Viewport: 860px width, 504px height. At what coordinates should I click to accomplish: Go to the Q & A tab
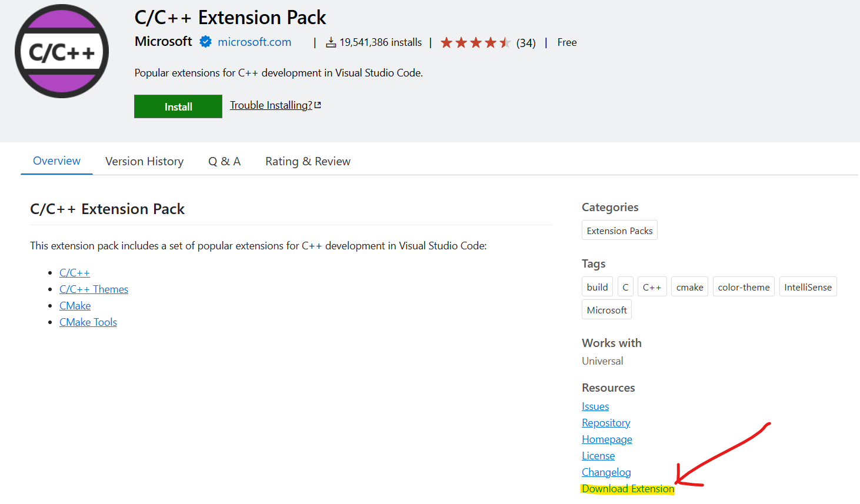225,161
